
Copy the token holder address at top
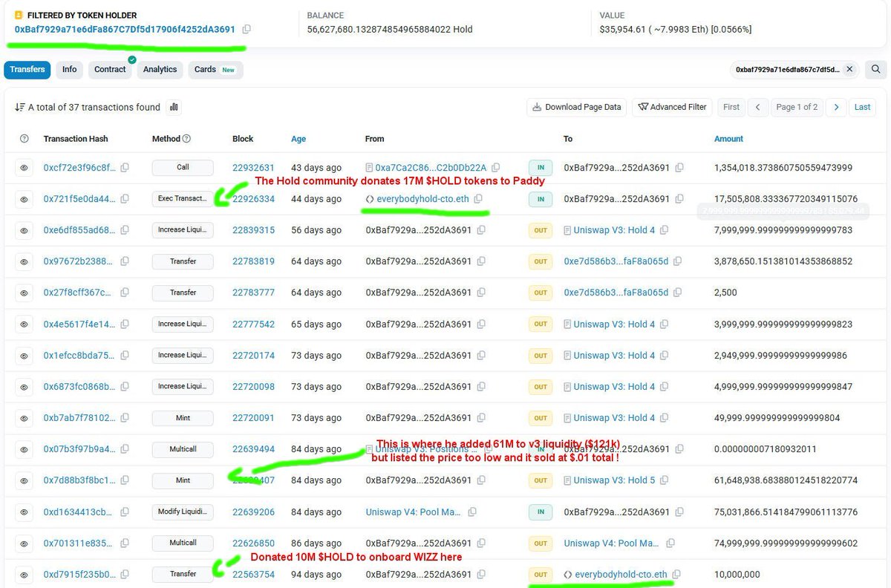tap(247, 30)
